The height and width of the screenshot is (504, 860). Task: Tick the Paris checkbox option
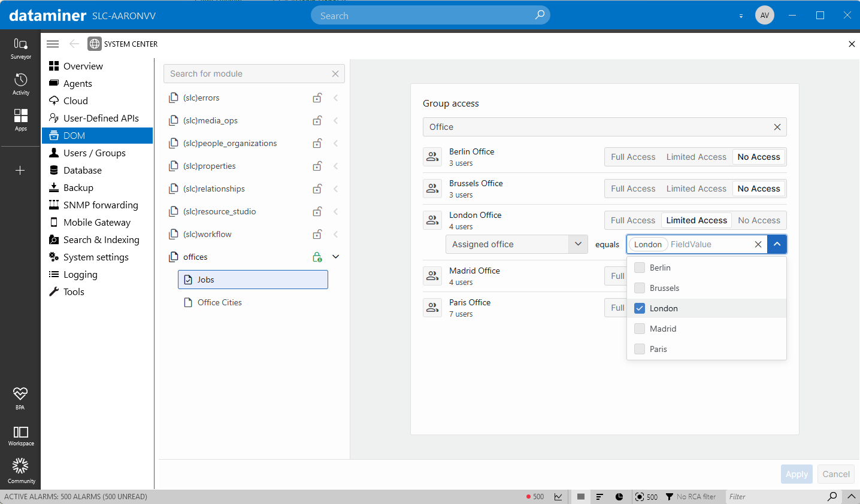pyautogui.click(x=640, y=349)
